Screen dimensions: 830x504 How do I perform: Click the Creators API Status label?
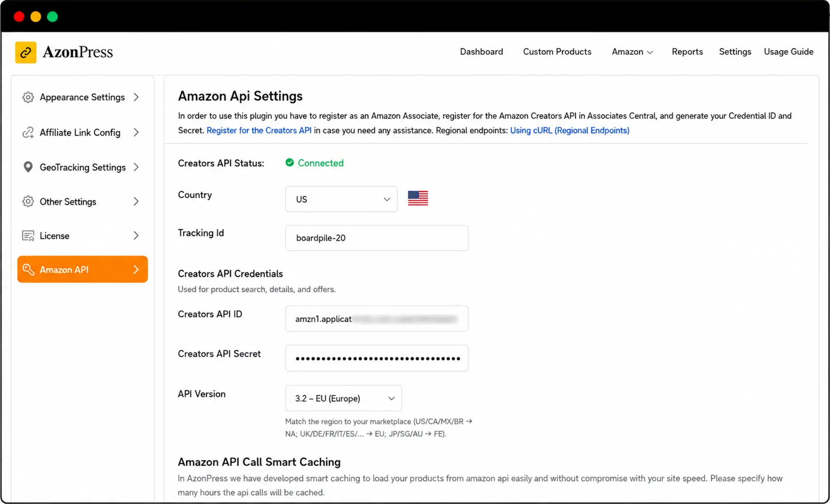pos(221,164)
